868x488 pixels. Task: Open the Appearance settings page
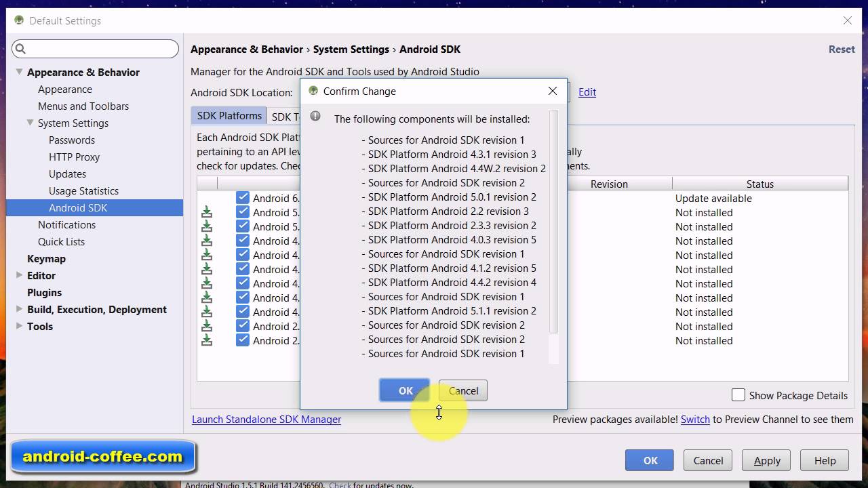click(65, 89)
